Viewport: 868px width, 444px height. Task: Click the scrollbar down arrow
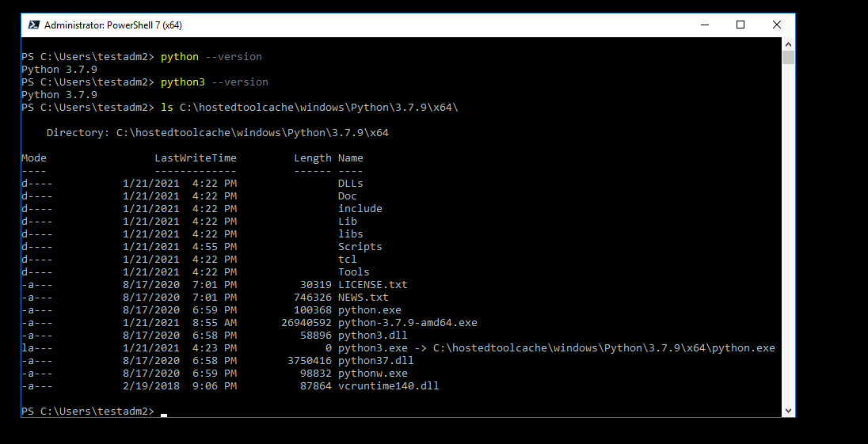[x=788, y=411]
